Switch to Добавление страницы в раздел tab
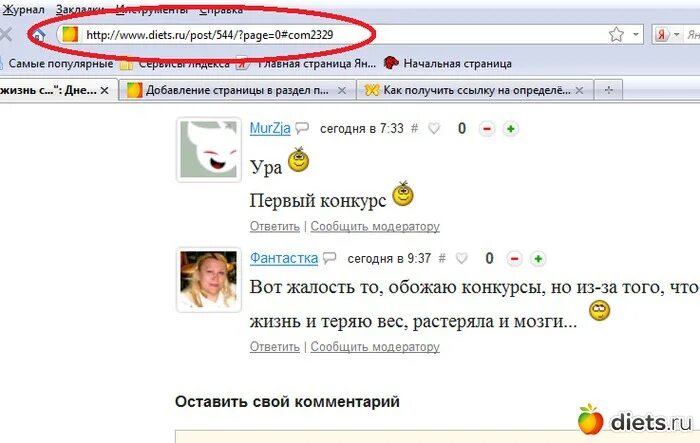The width and height of the screenshot is (700, 443). tap(237, 90)
